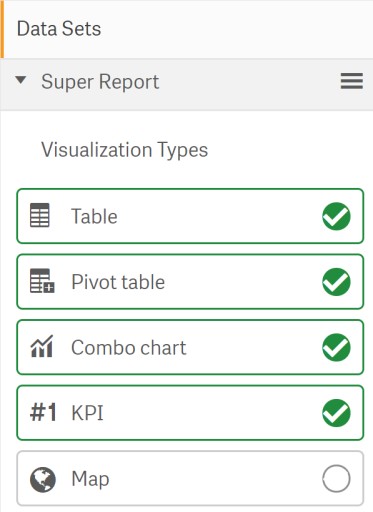The height and width of the screenshot is (512, 373).
Task: Click the Super Report section title
Action: [100, 82]
